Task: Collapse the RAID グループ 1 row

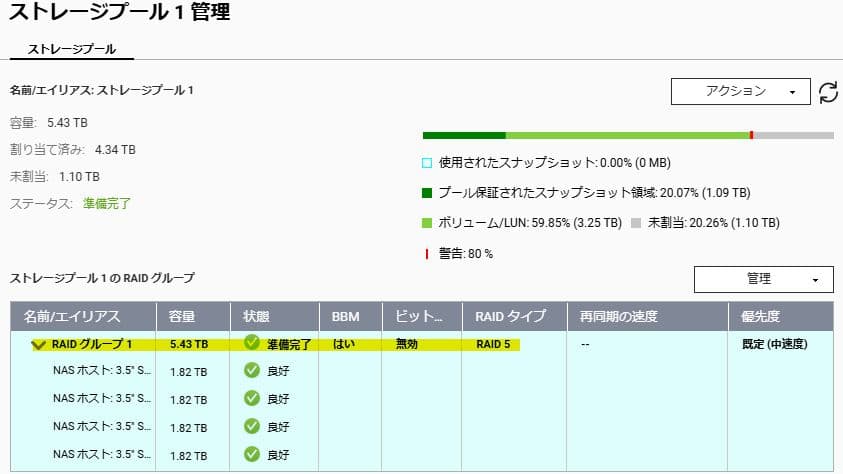Action: point(38,345)
